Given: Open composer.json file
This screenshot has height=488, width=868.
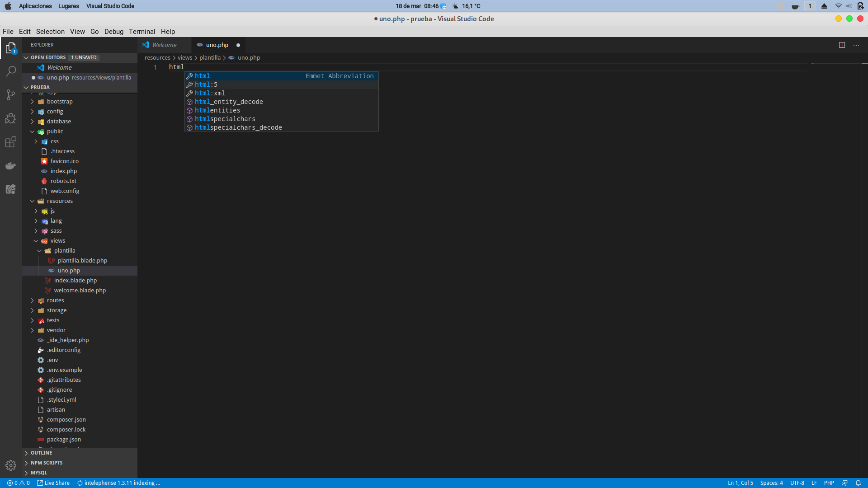Looking at the screenshot, I should (80, 420).
